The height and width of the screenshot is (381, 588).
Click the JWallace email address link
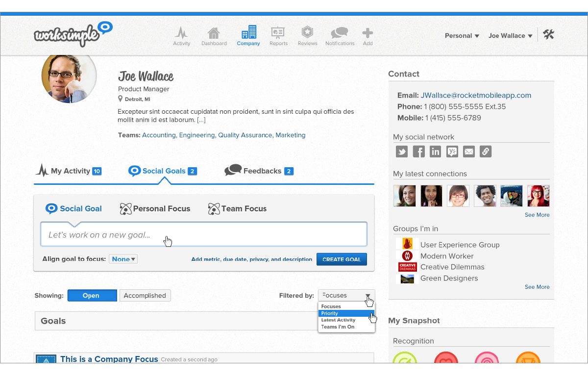pos(476,96)
